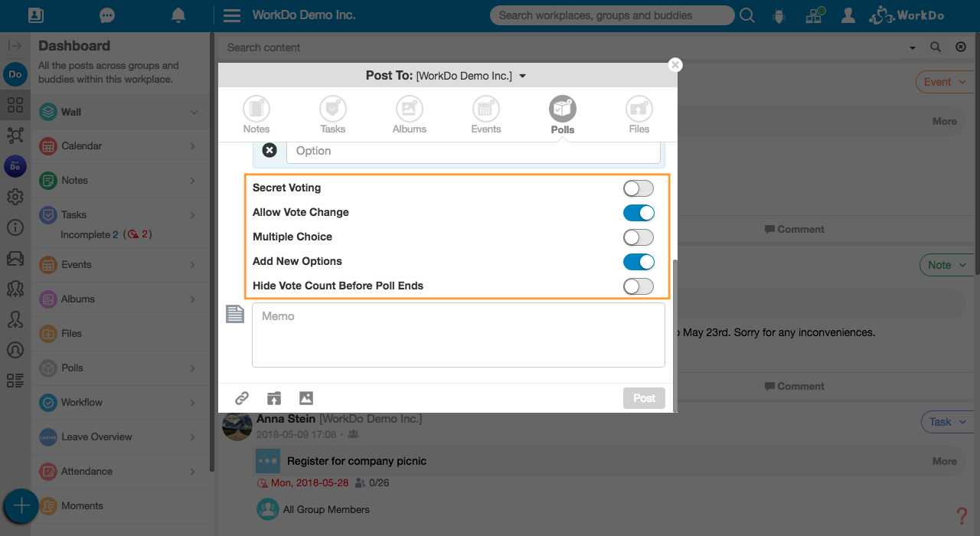Turn off Allow Vote Change
The height and width of the screenshot is (536, 980).
(639, 213)
